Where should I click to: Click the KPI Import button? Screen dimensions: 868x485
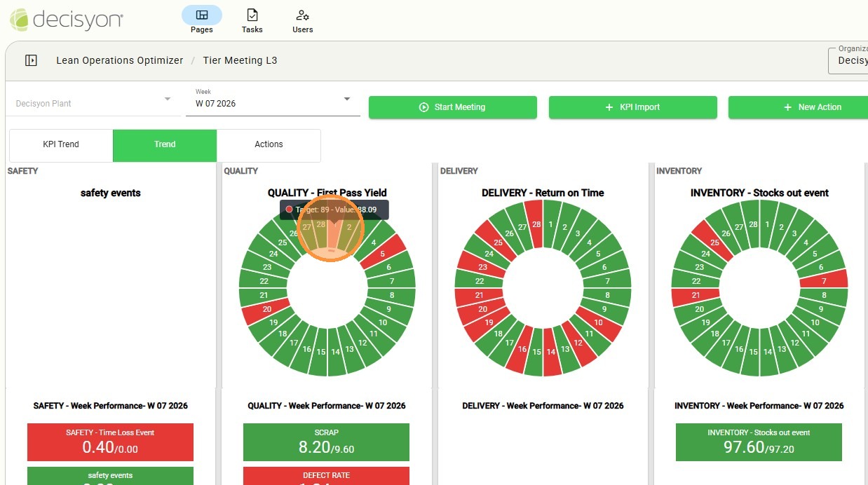[632, 107]
